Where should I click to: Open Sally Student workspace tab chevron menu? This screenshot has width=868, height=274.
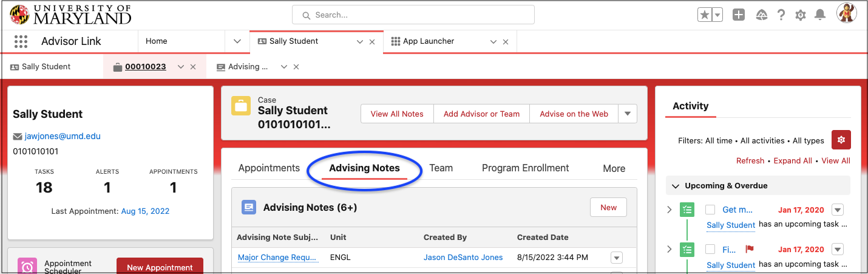coord(360,42)
